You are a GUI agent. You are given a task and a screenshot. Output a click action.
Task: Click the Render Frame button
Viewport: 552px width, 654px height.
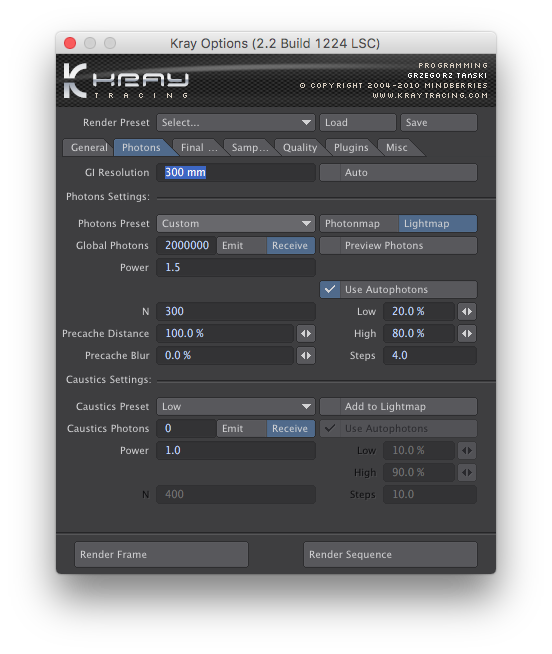[x=161, y=554]
